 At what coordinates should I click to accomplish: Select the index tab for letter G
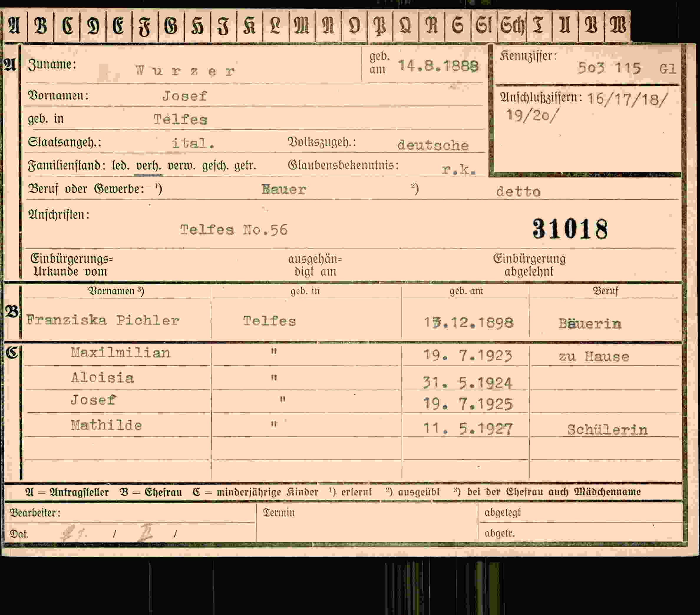pyautogui.click(x=171, y=26)
